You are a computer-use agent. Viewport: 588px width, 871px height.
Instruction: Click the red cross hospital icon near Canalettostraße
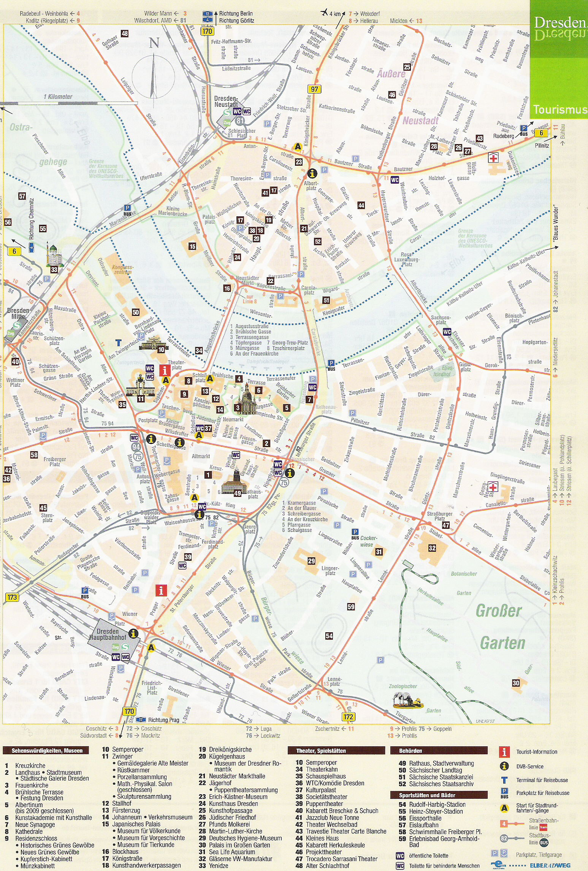pos(493,487)
